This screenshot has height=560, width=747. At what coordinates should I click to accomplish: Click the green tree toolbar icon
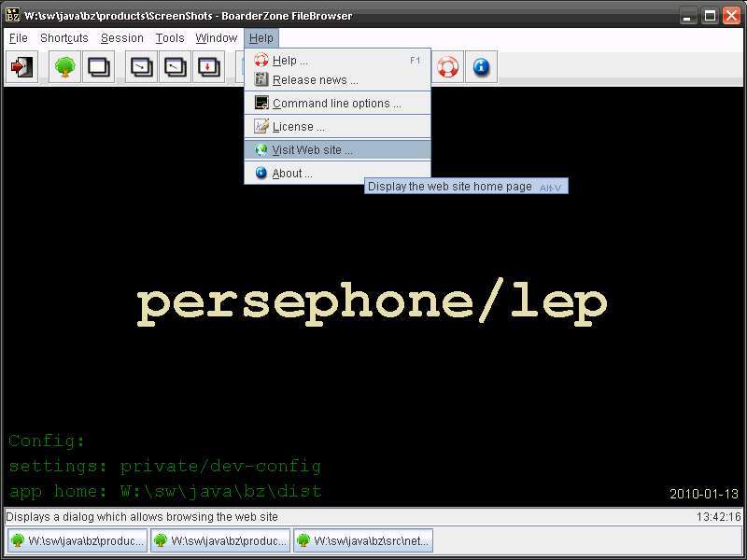(64, 67)
